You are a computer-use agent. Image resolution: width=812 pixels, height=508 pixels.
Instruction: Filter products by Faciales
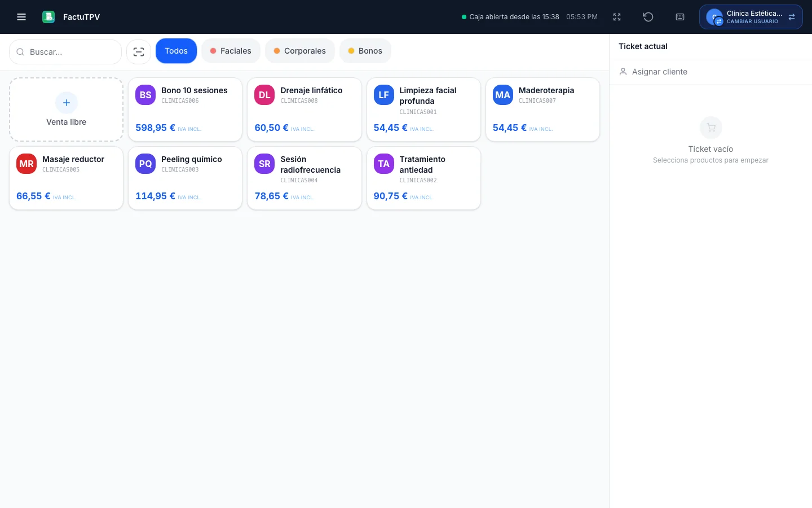click(x=231, y=51)
